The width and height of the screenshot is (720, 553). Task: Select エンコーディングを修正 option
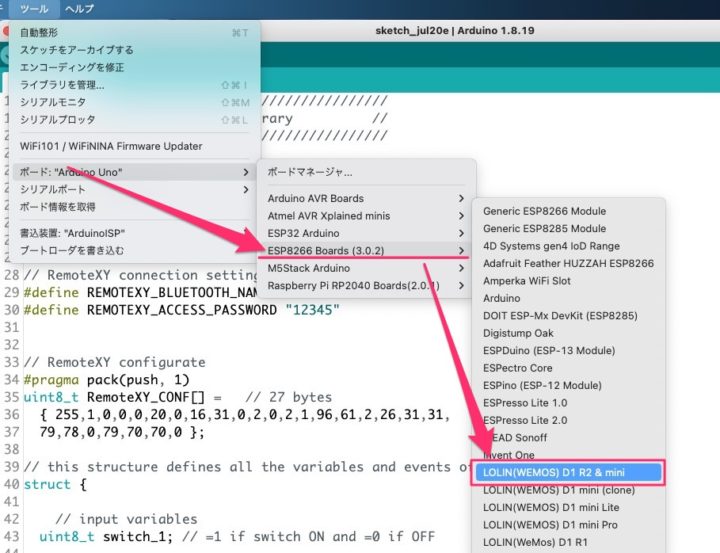(72, 67)
